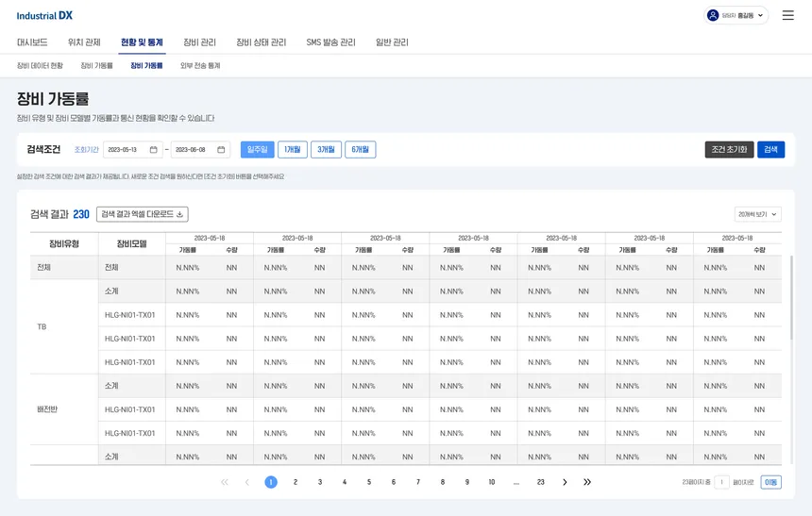Select the 일주일 period button
812x516 pixels.
point(258,150)
